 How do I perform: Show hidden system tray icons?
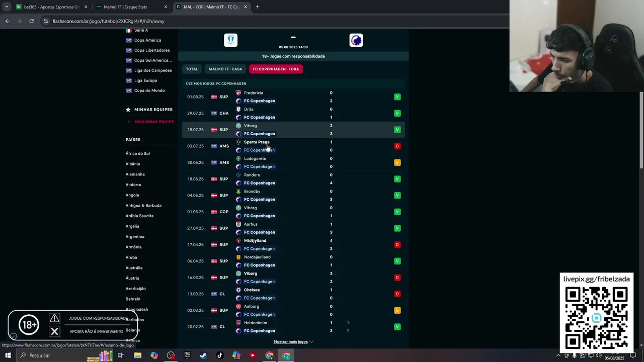click(x=558, y=355)
